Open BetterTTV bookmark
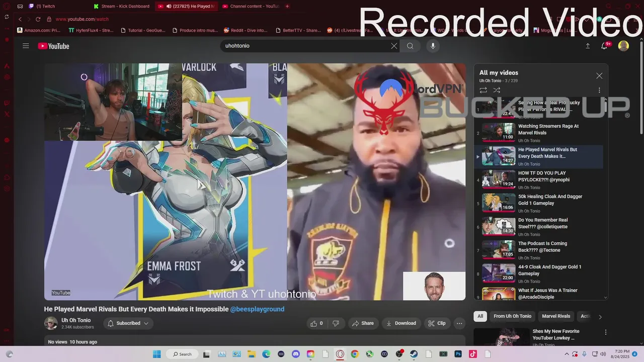This screenshot has height=362, width=644. pos(298,30)
